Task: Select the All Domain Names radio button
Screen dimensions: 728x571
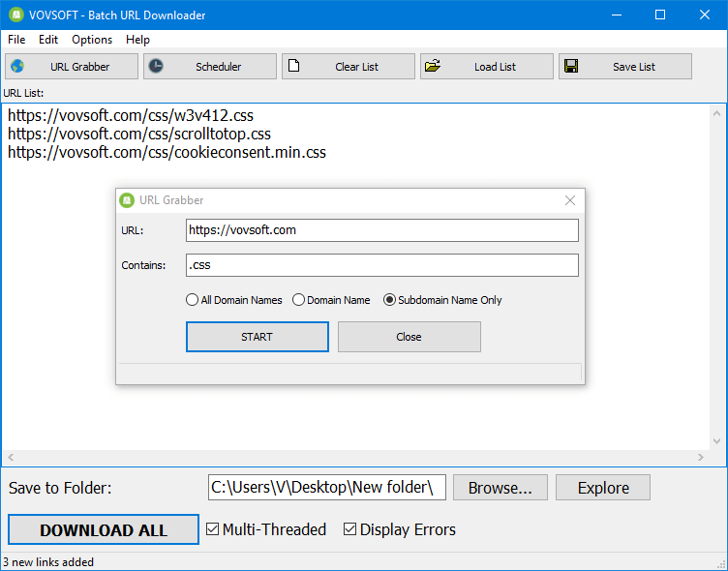Action: (193, 300)
